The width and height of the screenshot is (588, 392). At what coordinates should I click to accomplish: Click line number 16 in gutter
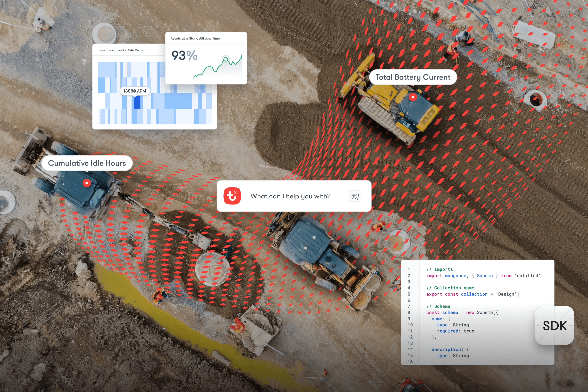[x=410, y=362]
